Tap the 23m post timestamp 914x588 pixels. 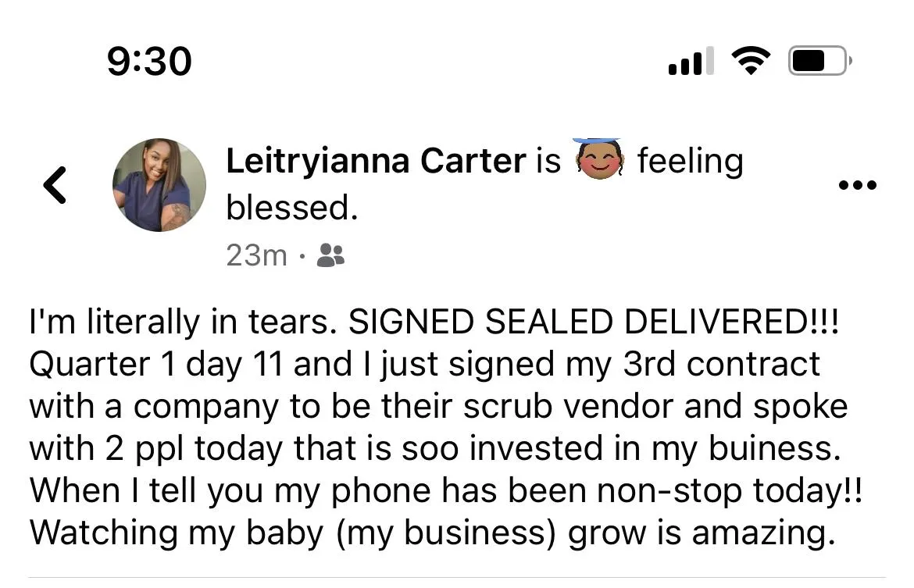click(256, 255)
